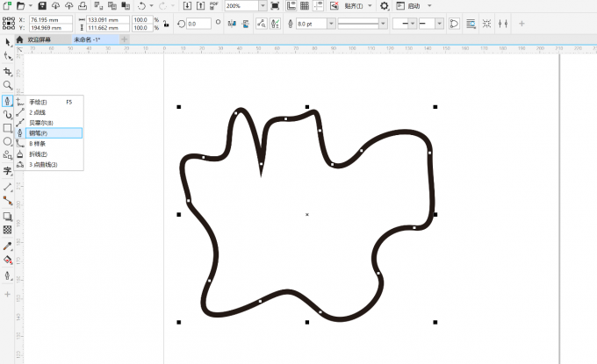This screenshot has height=364, width=597.
Task: Open the zoom level dropdown showing 200%
Action: (x=263, y=6)
